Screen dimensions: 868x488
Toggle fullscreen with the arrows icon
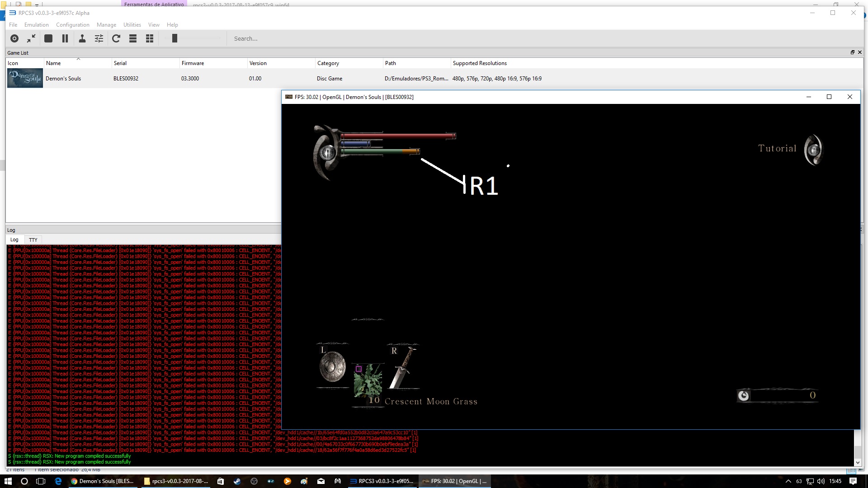(x=31, y=38)
